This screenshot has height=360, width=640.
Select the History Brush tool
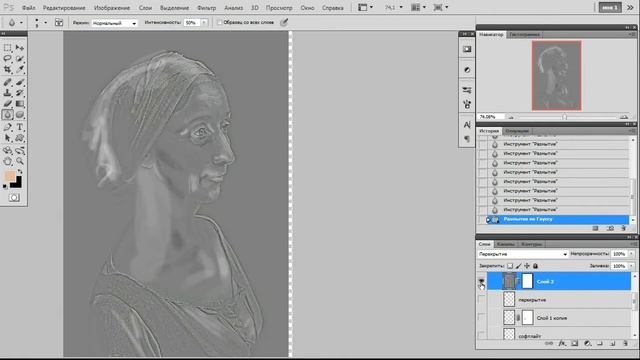(x=20, y=93)
